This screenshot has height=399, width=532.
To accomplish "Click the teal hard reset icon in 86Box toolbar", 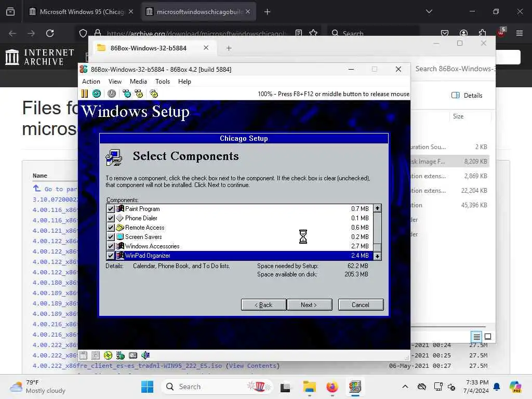I will coord(97,94).
